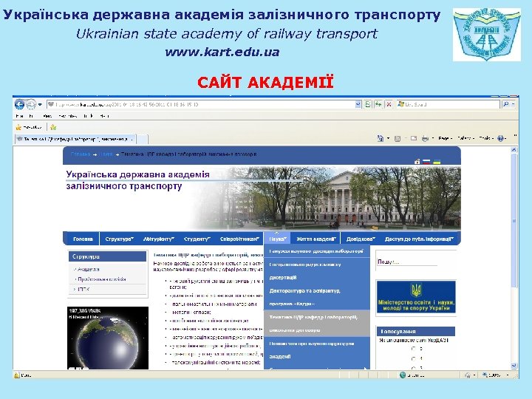Open the Tools dropdown in command bar
Screen dimensions: 532x399
coord(486,138)
